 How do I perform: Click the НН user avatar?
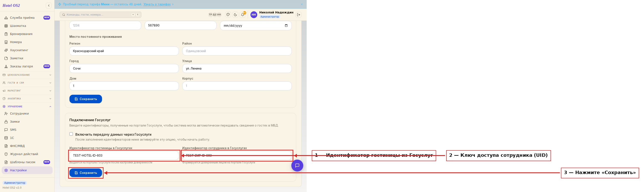tap(254, 15)
